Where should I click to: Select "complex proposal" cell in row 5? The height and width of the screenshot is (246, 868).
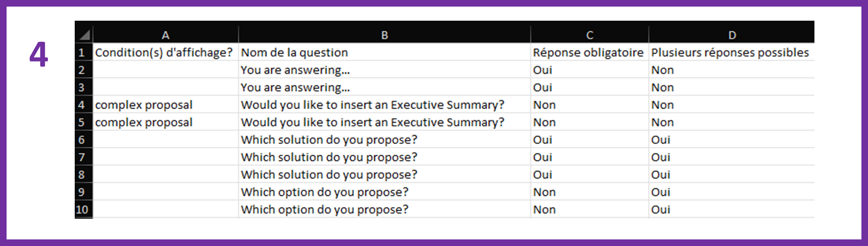click(144, 122)
